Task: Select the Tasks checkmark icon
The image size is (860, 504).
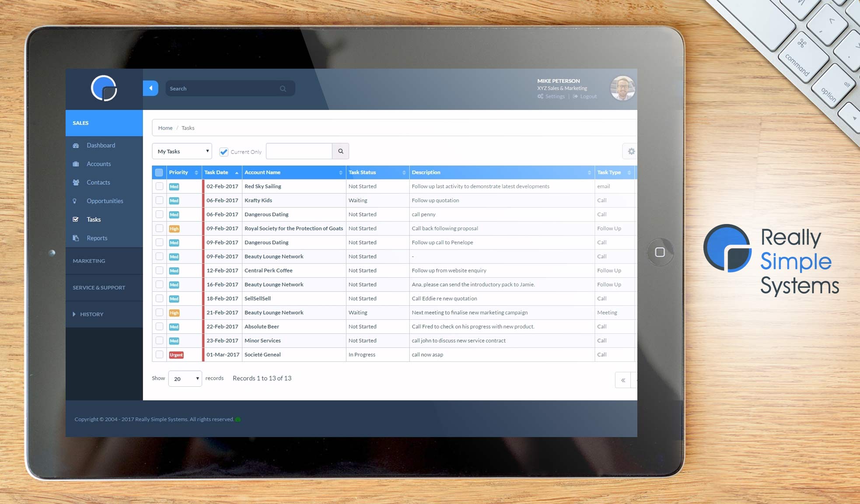Action: pyautogui.click(x=76, y=219)
